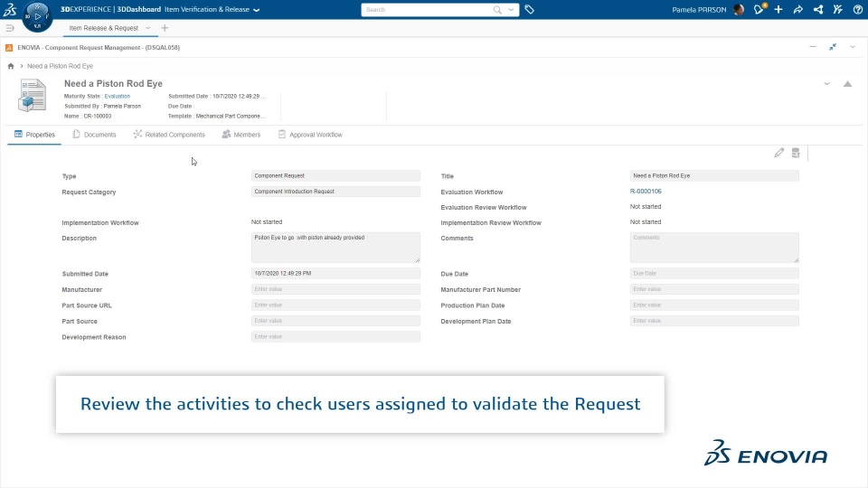
Task: Open the Item Release & Request tab dropdown
Action: [148, 28]
